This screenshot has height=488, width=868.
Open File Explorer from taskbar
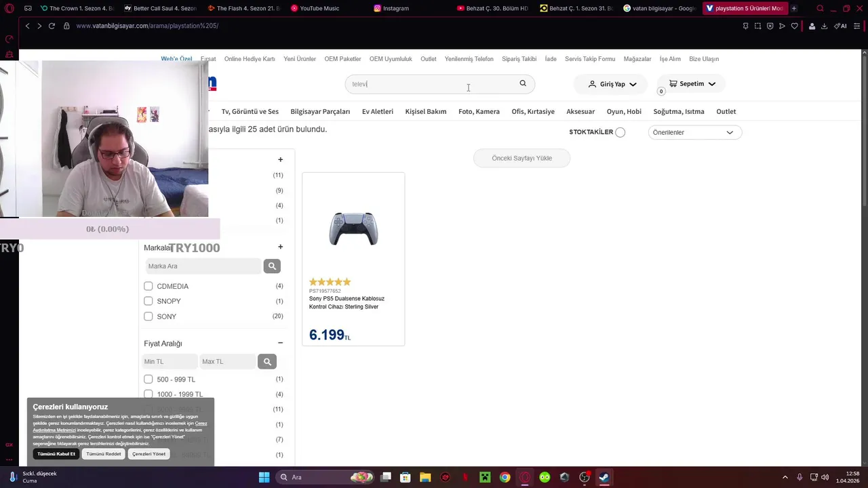pos(425,477)
